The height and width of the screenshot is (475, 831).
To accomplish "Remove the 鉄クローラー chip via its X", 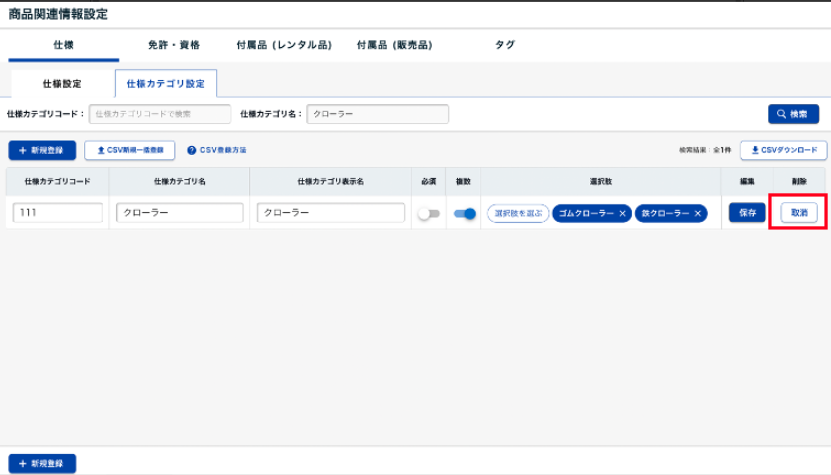I will [697, 213].
